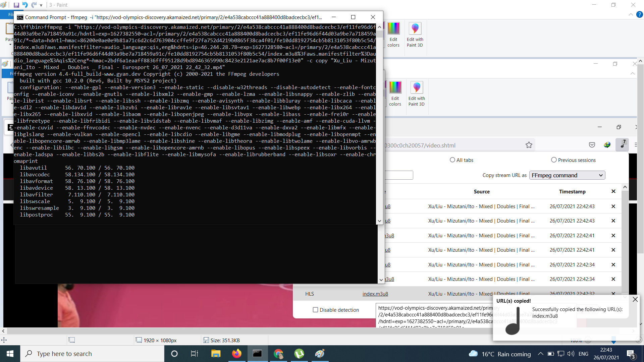644x362 pixels.
Task: Click the index.m3u8 link in the HLS row
Action: pos(375,294)
